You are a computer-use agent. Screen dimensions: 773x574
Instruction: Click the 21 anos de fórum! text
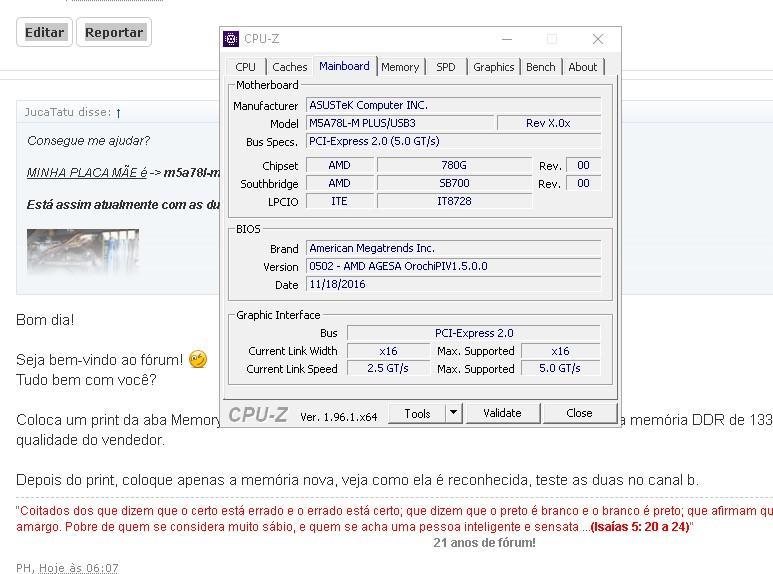point(484,543)
